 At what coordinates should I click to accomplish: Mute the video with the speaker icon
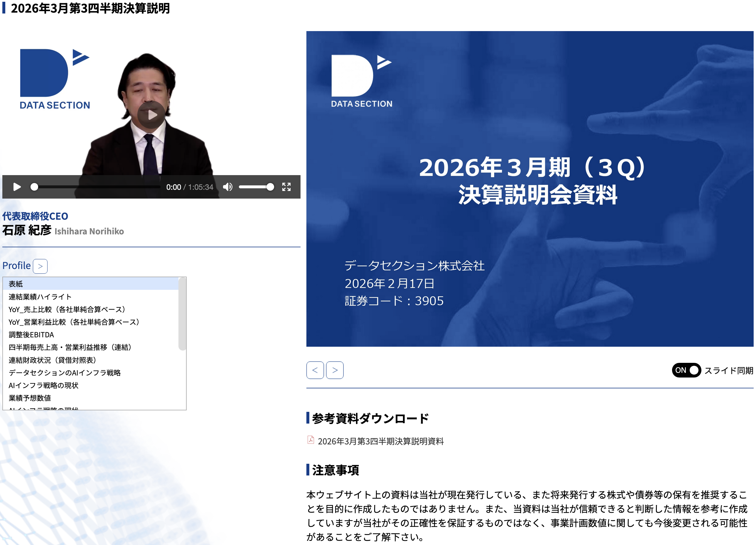pyautogui.click(x=228, y=187)
